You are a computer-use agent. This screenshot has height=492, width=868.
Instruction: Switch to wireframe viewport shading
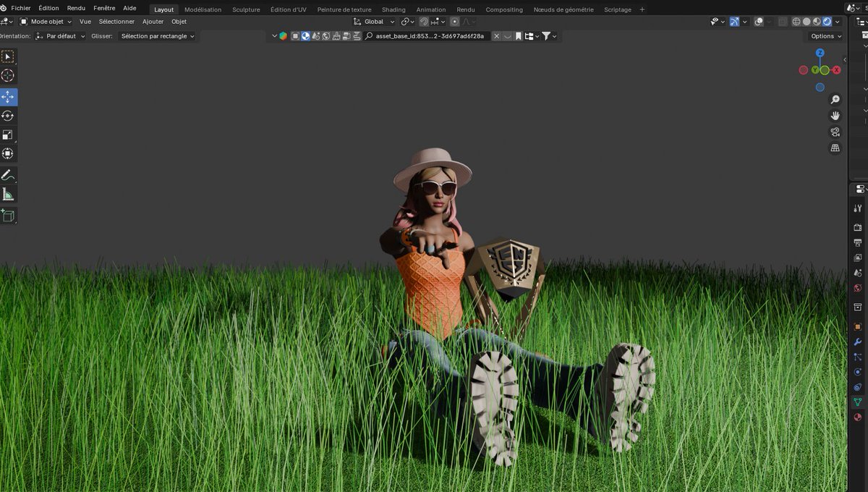[x=796, y=22]
